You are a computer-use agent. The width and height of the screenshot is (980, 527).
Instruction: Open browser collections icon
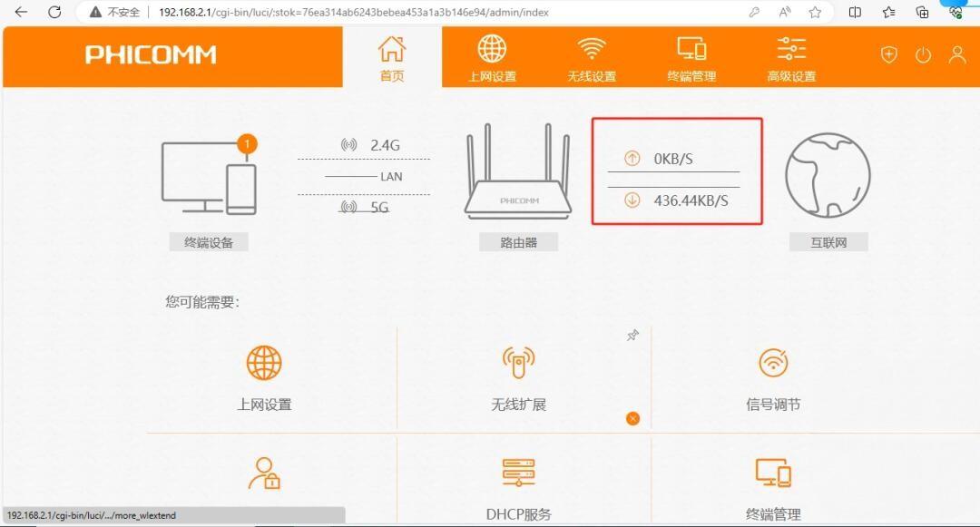click(x=922, y=12)
